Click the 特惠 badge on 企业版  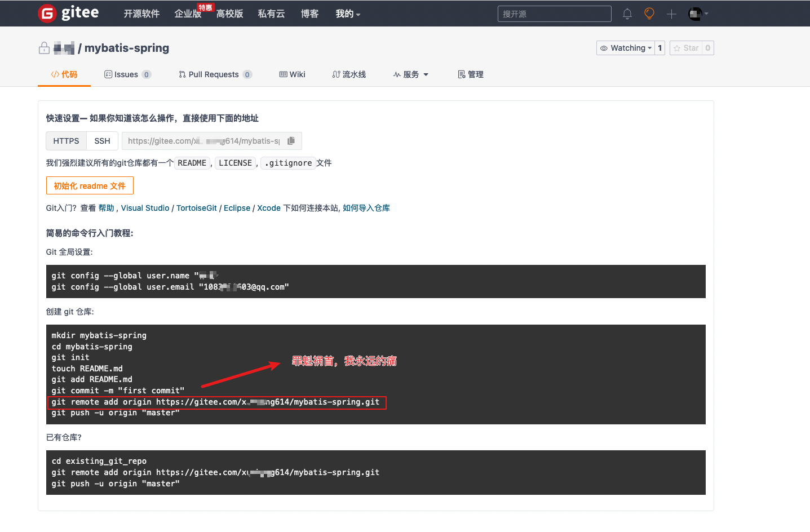tap(206, 7)
